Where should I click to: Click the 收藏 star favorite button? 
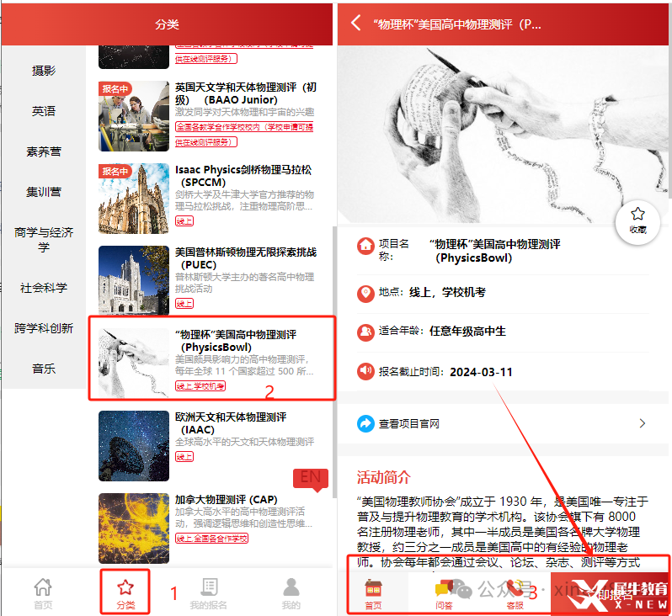637,221
